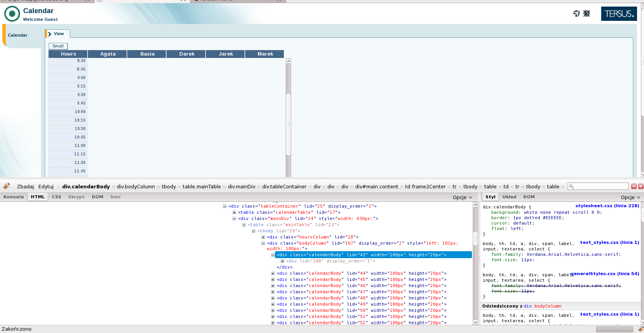The height and width of the screenshot is (333, 644).
Task: Click div.tableContainer in the breadcrumb path
Action: tap(284, 186)
